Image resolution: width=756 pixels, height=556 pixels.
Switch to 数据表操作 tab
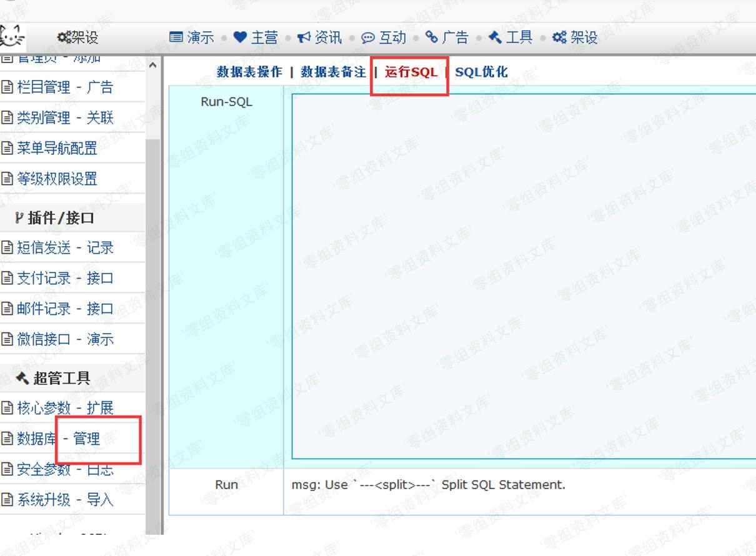[x=249, y=72]
